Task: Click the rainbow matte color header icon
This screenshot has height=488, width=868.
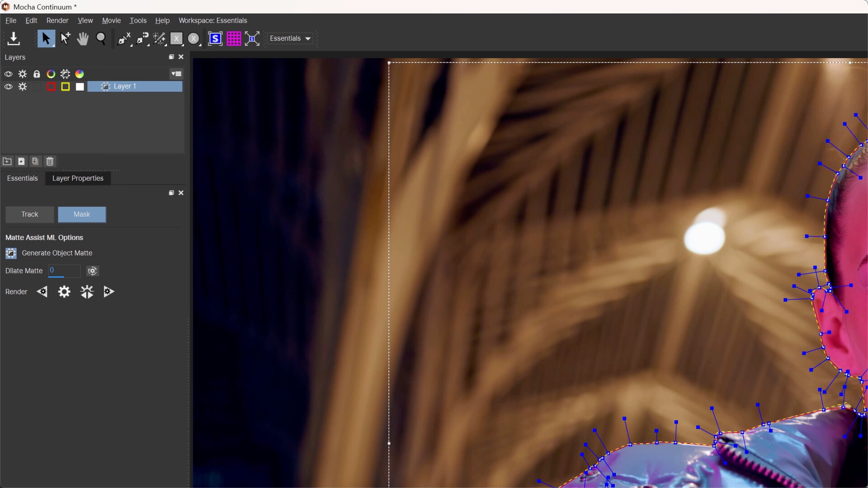Action: (x=80, y=74)
